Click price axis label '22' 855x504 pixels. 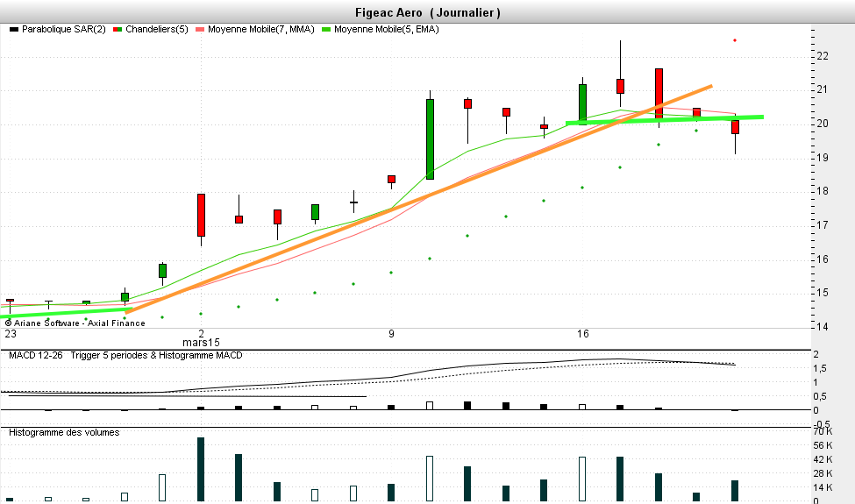pos(823,56)
